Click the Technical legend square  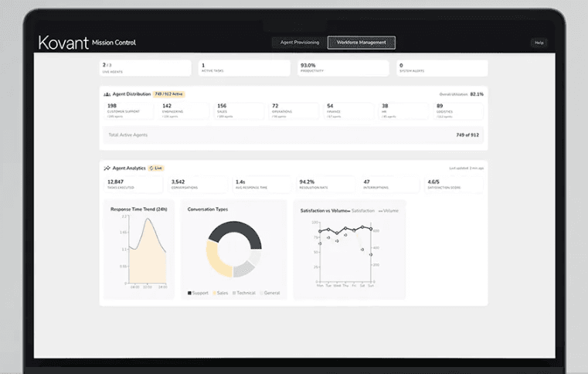click(x=234, y=294)
